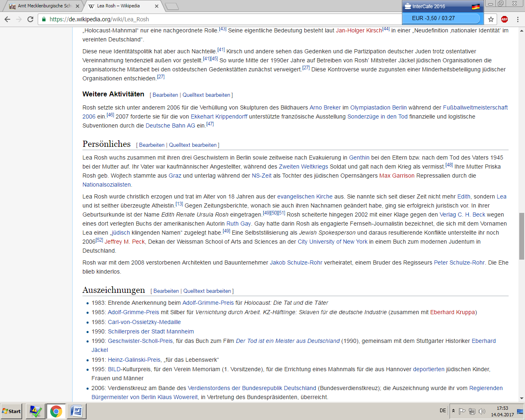525x420 pixels.
Task: Go back with the browser back arrow
Action: pos(7,19)
